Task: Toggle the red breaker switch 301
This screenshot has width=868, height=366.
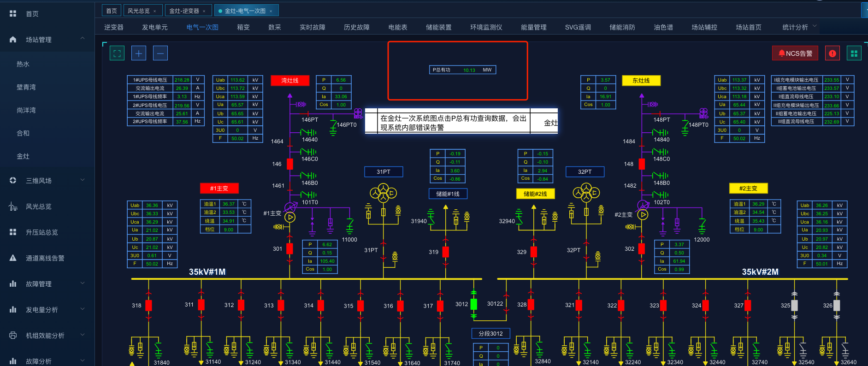Action: click(x=289, y=248)
